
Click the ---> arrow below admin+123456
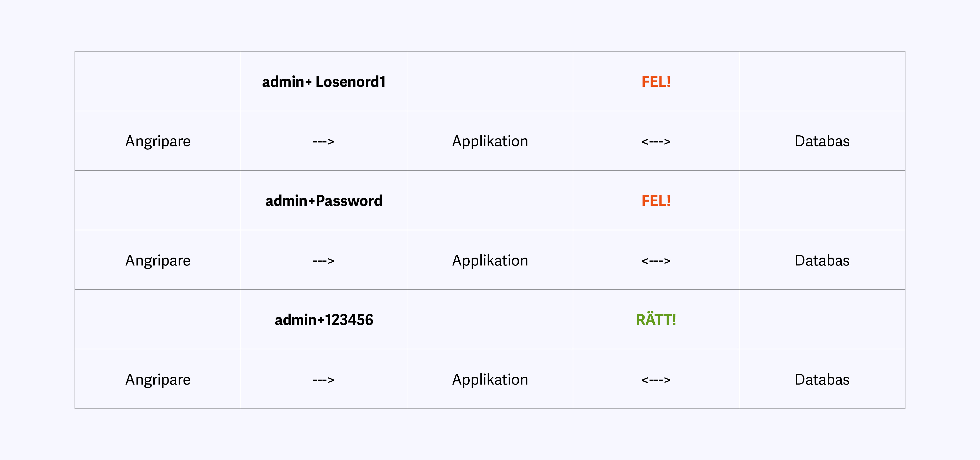tap(323, 380)
